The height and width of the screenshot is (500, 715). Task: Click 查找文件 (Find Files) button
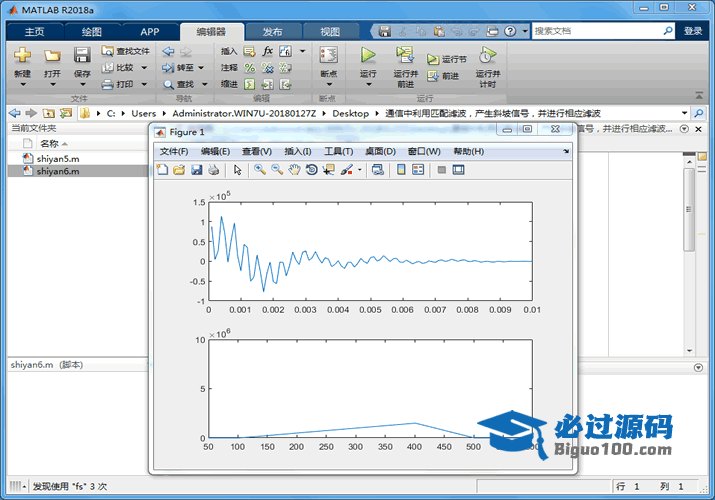(x=126, y=51)
